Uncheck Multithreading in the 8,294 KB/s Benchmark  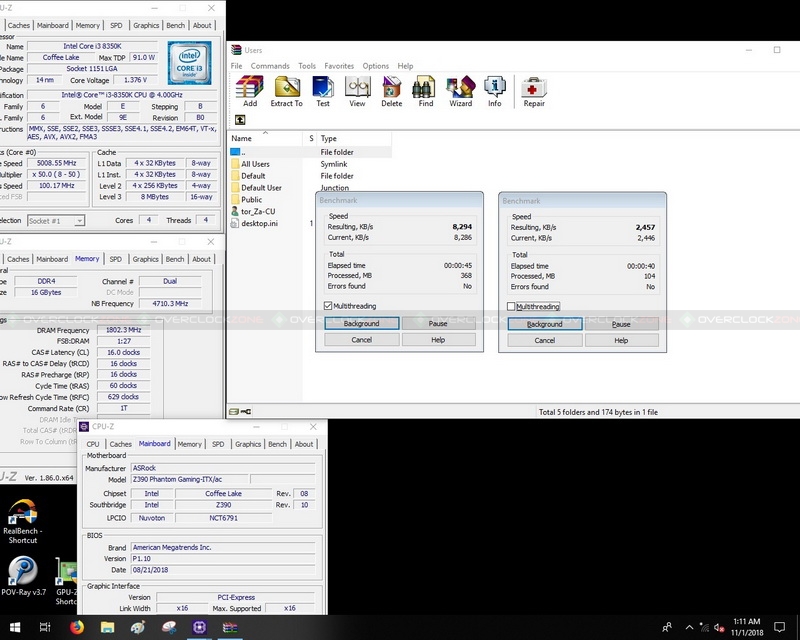click(x=328, y=306)
